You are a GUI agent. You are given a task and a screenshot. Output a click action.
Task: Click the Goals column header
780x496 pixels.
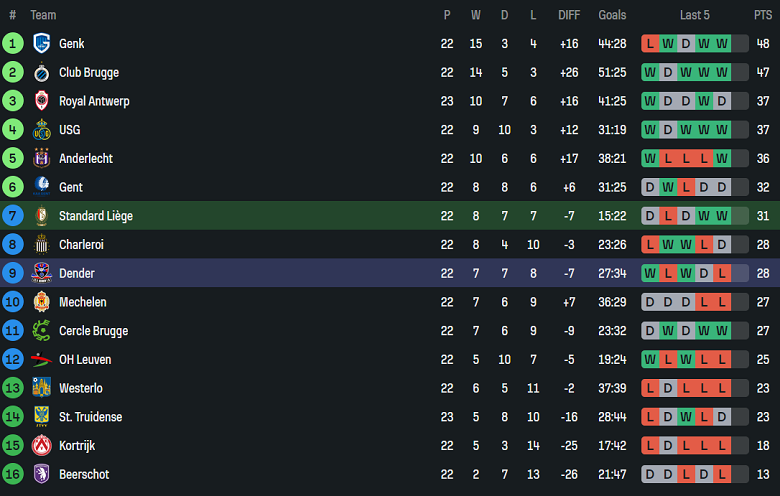612,15
